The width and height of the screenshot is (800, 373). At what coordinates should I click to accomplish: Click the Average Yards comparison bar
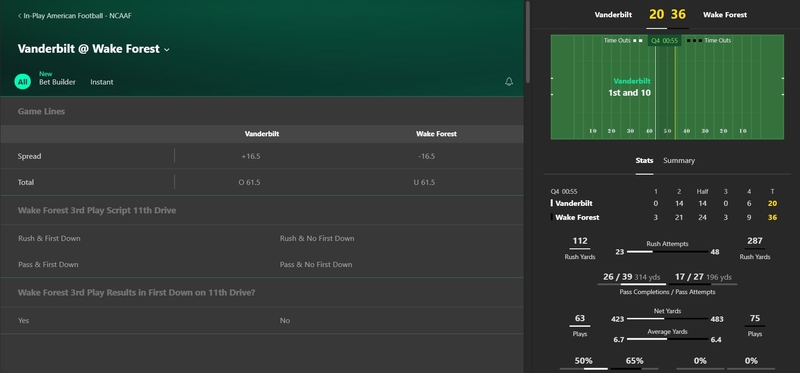coord(667,339)
